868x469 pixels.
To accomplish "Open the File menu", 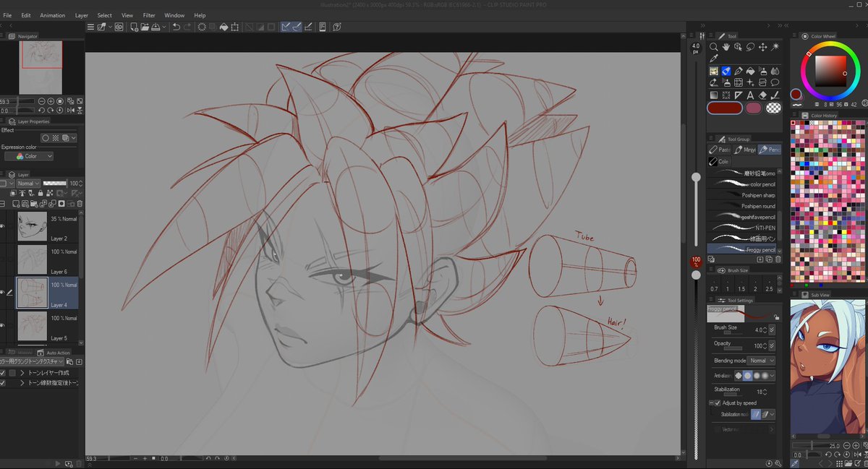I will click(7, 15).
